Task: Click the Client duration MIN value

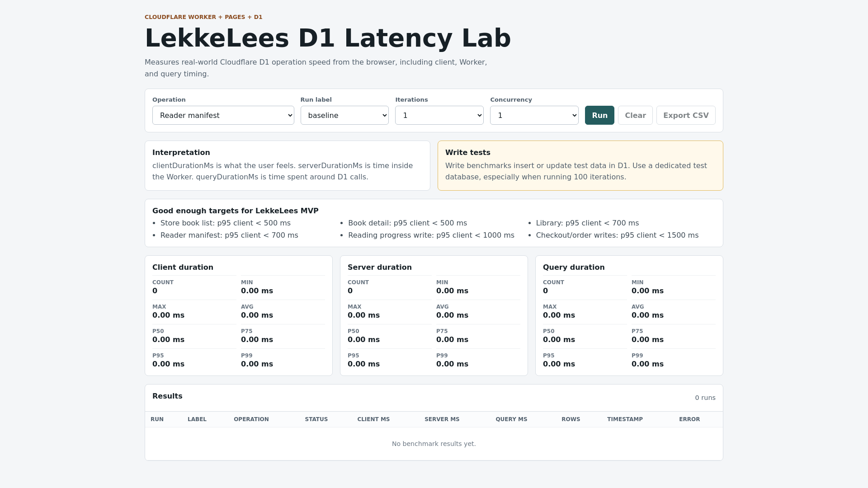Action: tap(257, 291)
